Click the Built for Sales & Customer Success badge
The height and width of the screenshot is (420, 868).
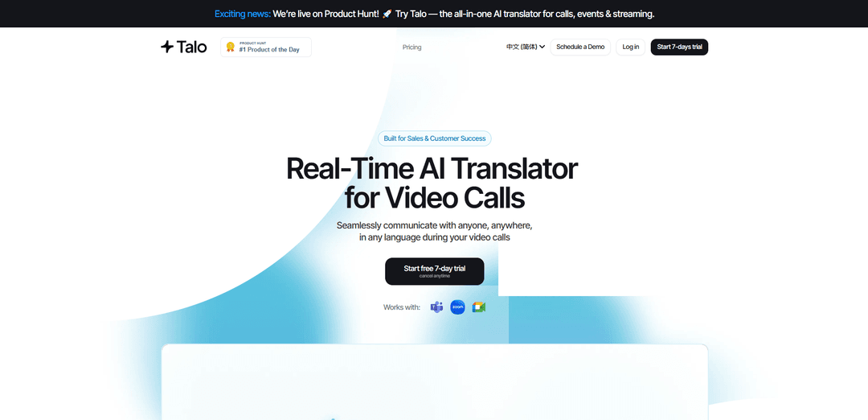tap(434, 138)
